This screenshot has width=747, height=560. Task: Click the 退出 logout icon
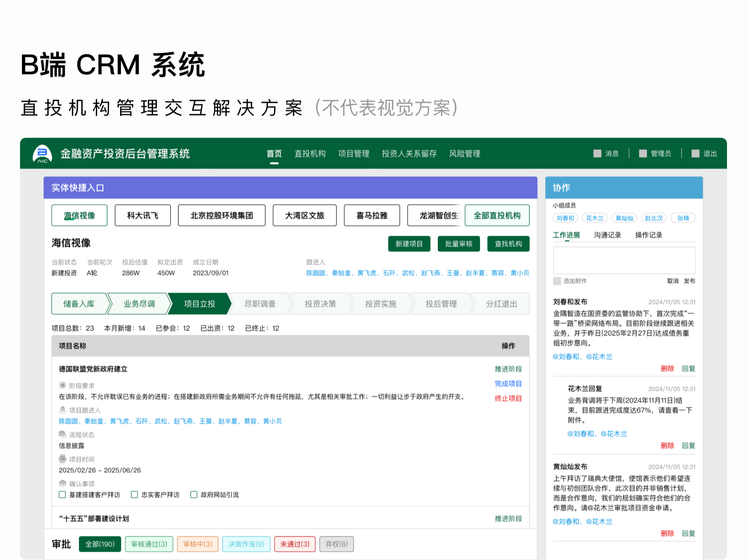click(695, 154)
